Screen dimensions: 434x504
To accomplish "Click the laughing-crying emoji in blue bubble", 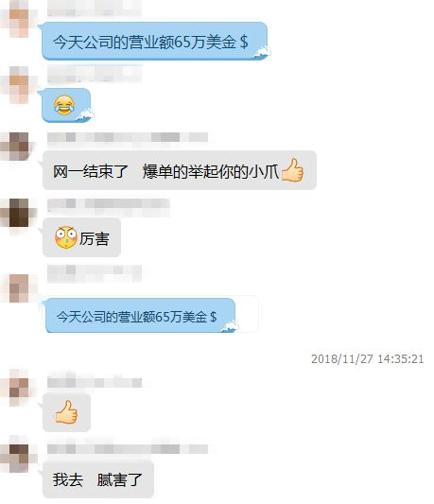I will pos(64,105).
